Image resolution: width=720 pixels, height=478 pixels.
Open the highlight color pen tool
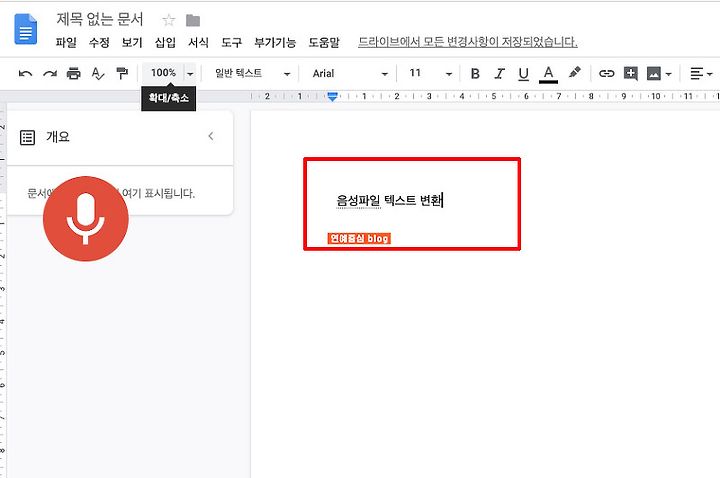(574, 73)
